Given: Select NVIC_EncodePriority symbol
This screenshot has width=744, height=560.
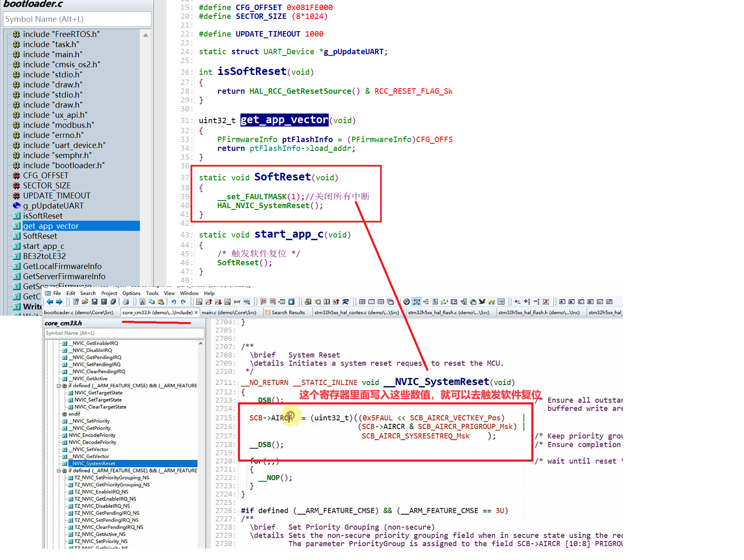Looking at the screenshot, I should pos(92,435).
